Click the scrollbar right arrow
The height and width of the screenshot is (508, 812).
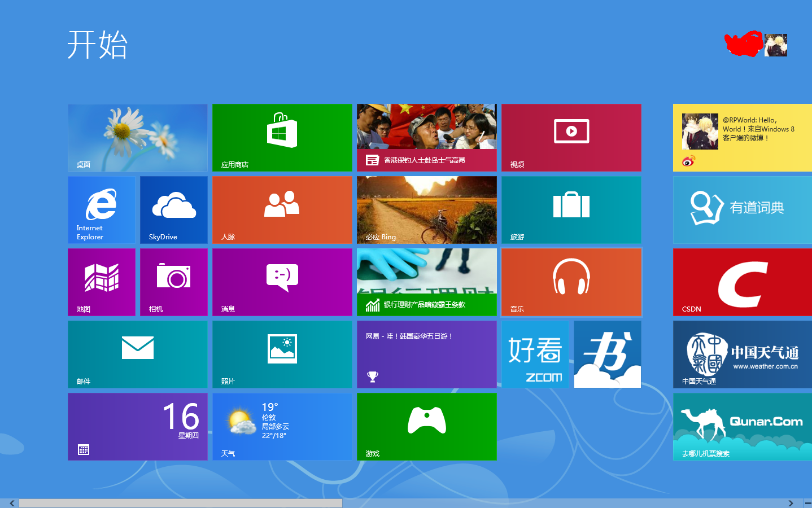click(791, 503)
